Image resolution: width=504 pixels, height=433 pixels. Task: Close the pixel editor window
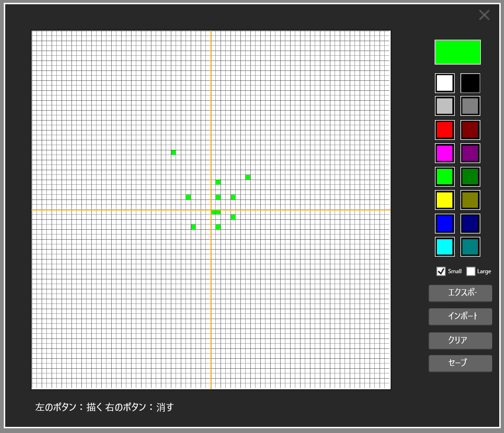click(484, 15)
